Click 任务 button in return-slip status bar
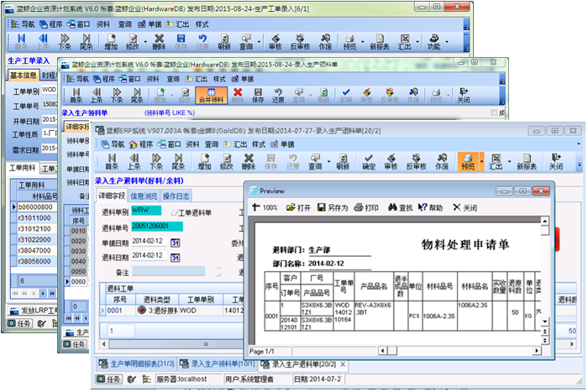The image size is (588, 392). click(x=109, y=379)
